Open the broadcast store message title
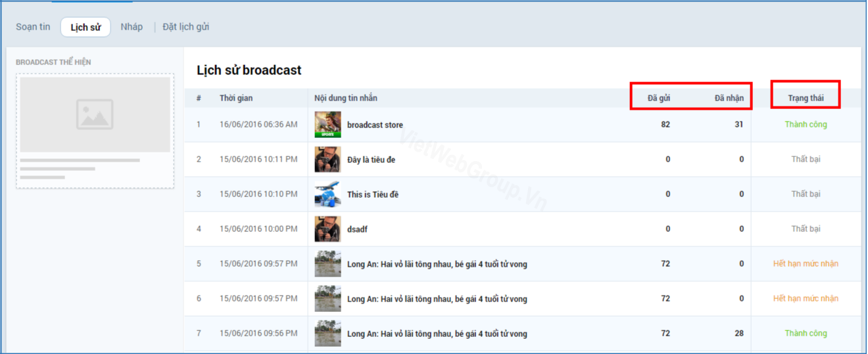 coord(375,125)
